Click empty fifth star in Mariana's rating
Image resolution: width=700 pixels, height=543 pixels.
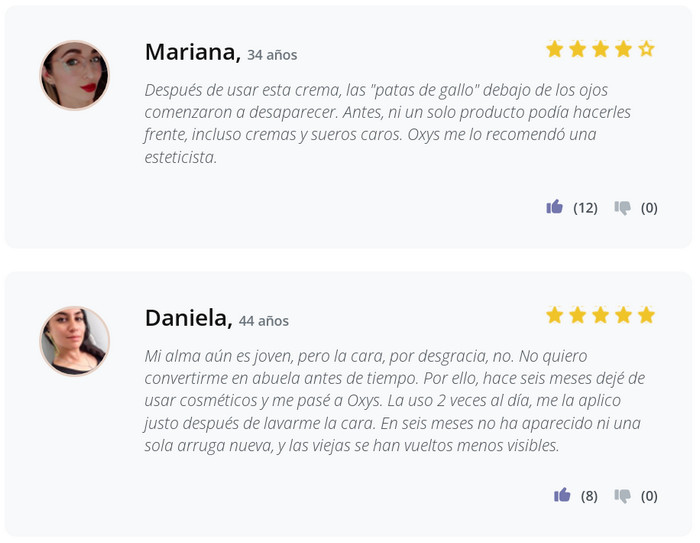pyautogui.click(x=646, y=48)
